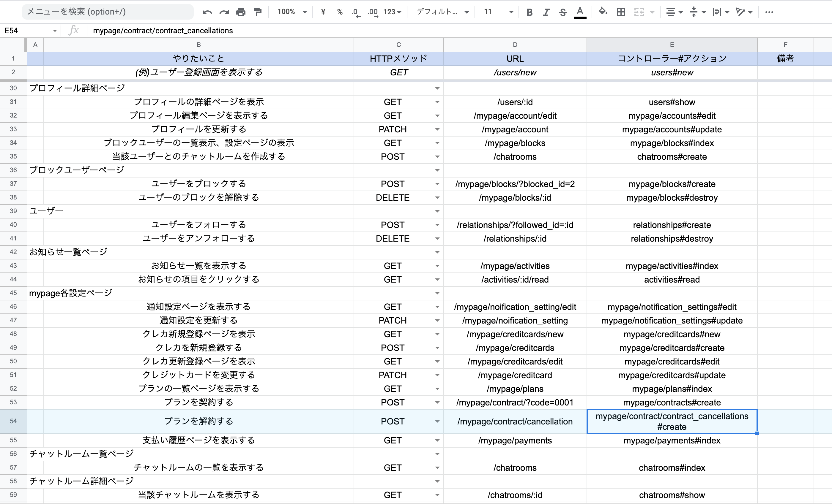The height and width of the screenshot is (504, 832).
Task: Toggle bold formatting
Action: [x=529, y=12]
